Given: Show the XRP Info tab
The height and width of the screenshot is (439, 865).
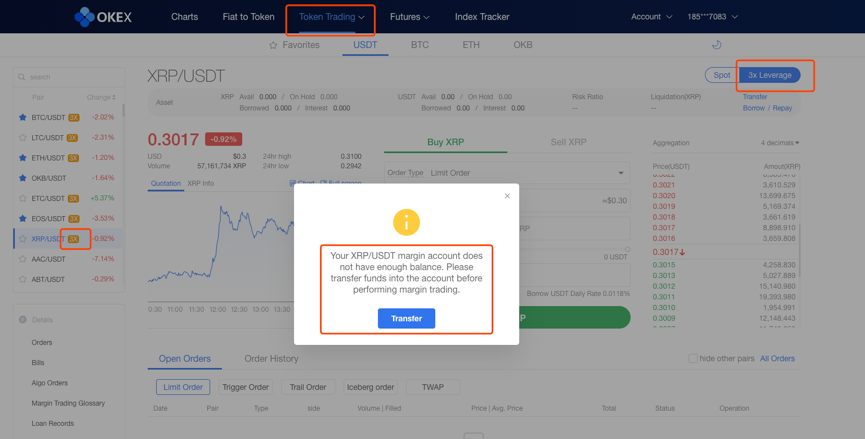Looking at the screenshot, I should 201,184.
